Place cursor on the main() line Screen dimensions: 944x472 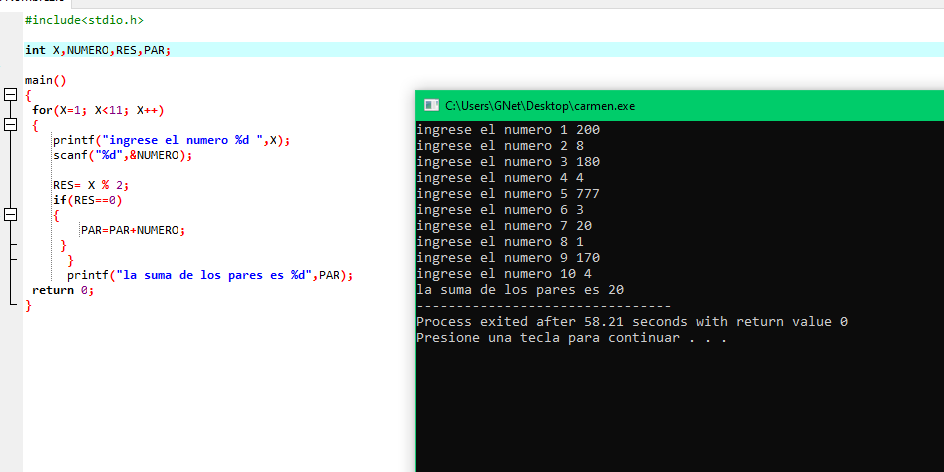[x=46, y=80]
